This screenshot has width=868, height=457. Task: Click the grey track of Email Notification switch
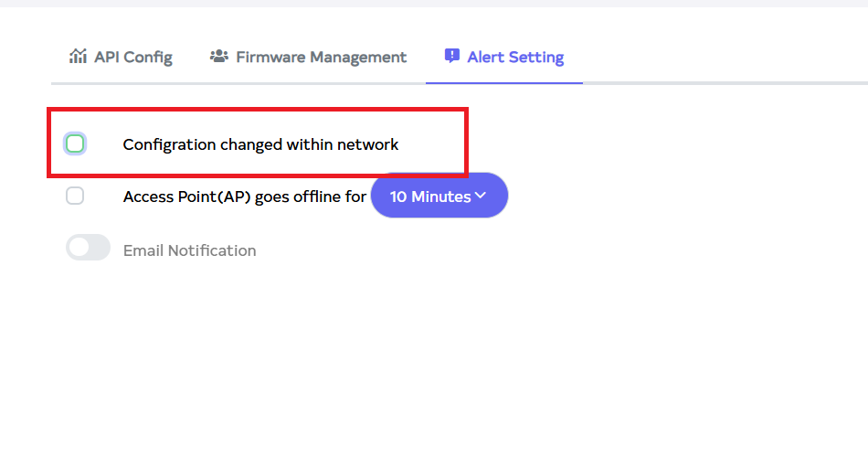[99, 248]
